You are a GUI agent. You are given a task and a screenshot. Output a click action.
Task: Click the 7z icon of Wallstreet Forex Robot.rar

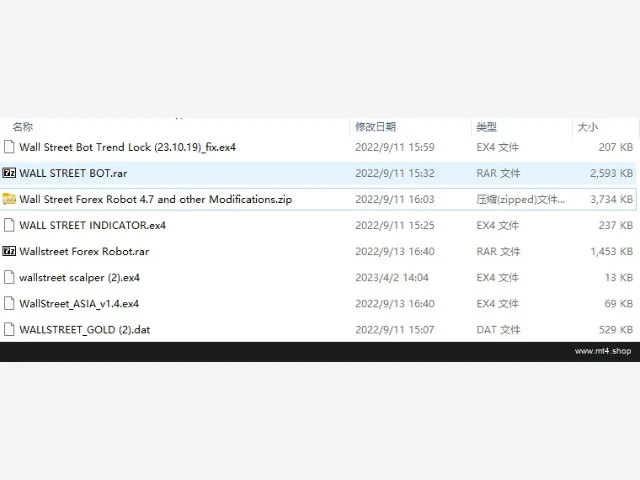pos(9,251)
